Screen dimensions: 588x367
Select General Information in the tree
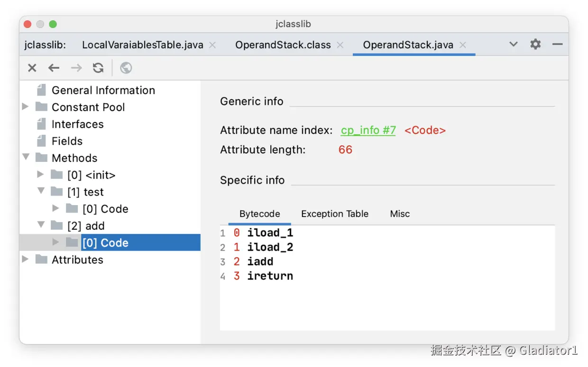click(103, 90)
